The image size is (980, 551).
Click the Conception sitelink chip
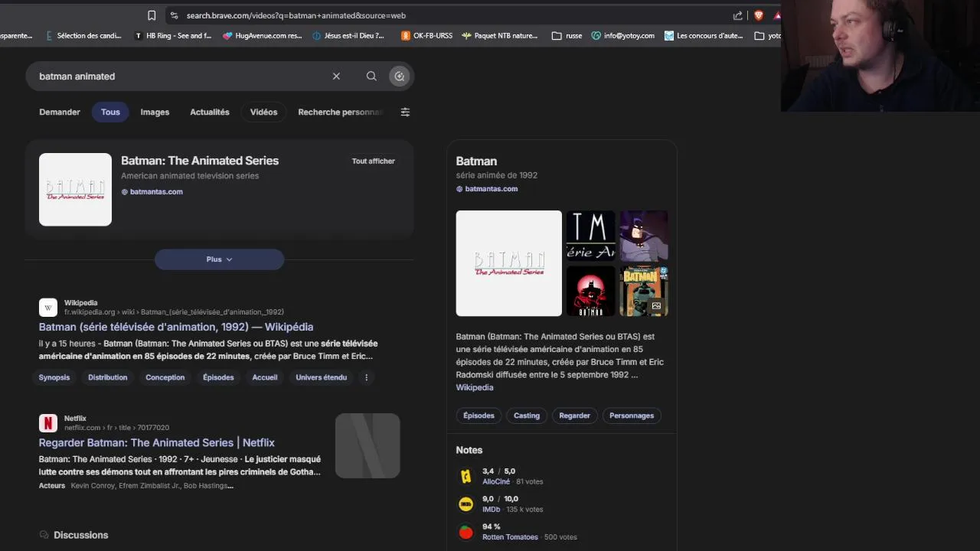click(x=165, y=377)
